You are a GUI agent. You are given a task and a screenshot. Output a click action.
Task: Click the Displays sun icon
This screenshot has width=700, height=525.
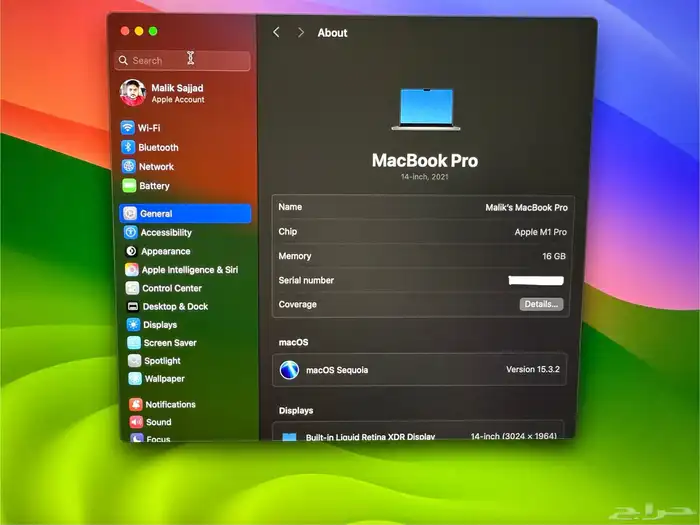pyautogui.click(x=133, y=325)
